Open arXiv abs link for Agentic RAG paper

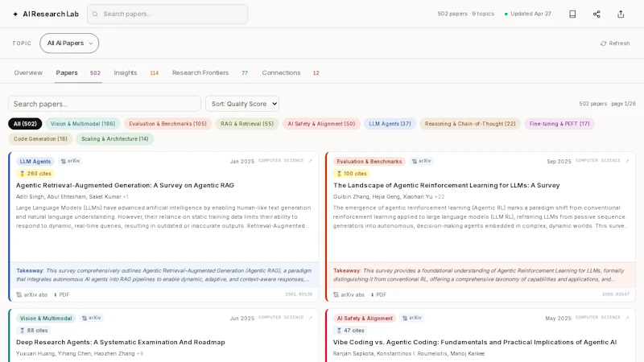32,294
